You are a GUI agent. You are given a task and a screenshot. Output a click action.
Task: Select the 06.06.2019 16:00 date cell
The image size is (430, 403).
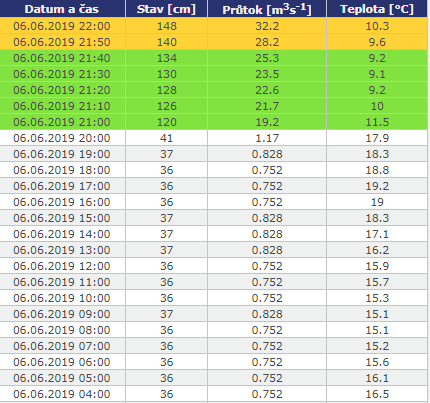[62, 202]
